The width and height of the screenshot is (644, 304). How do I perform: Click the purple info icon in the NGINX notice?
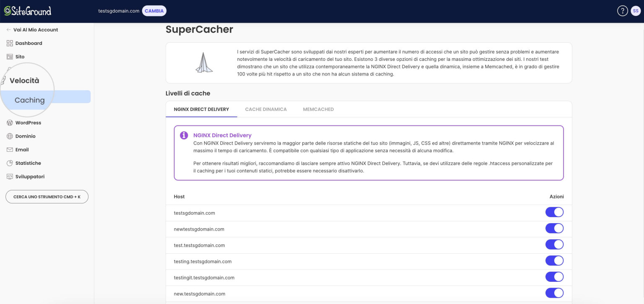(x=184, y=135)
